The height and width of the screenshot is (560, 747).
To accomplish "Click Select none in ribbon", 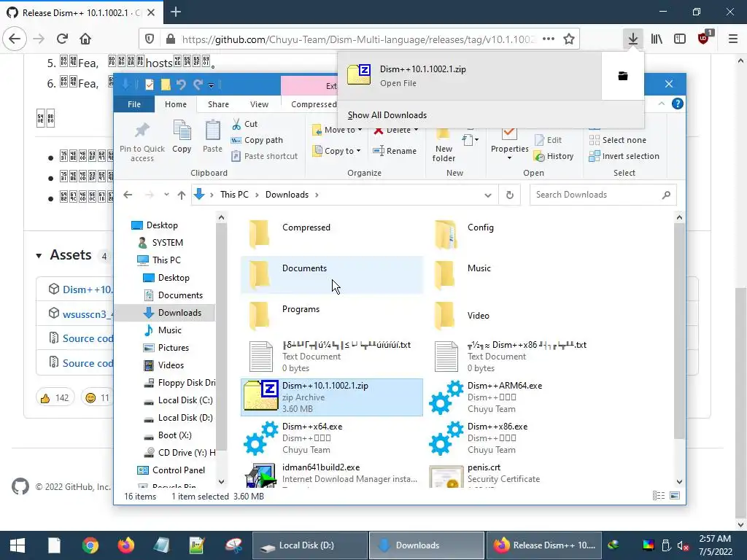I will (x=618, y=140).
